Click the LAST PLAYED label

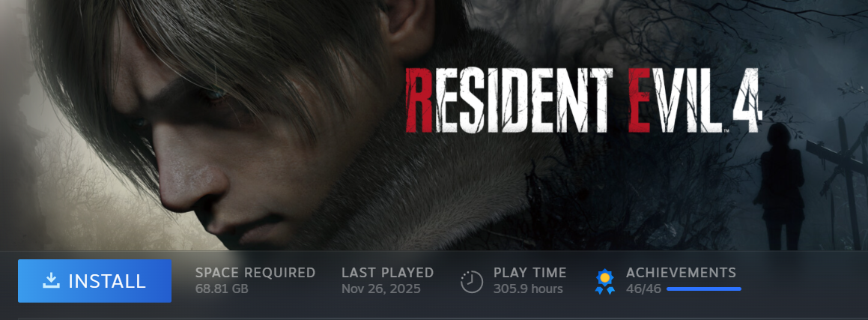pyautogui.click(x=387, y=272)
